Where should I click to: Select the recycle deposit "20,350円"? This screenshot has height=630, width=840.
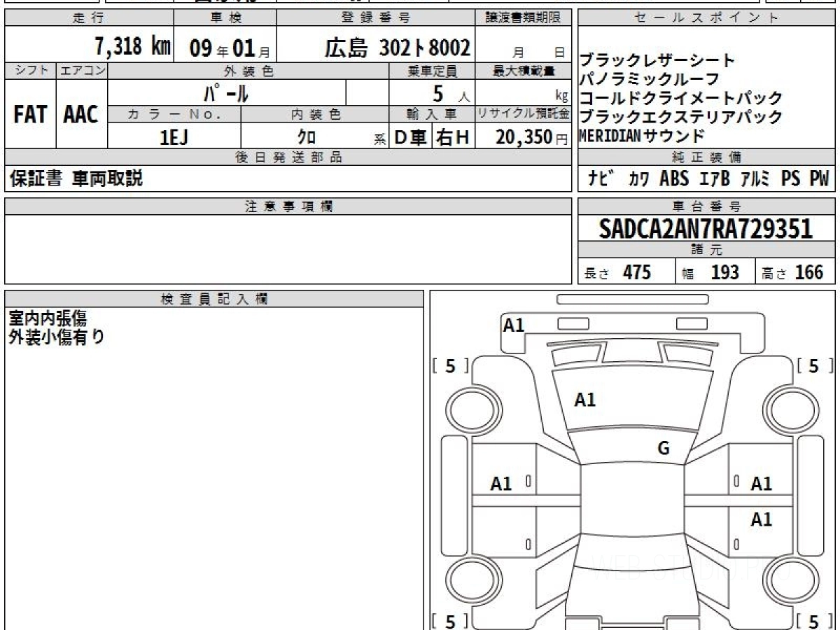tap(532, 137)
